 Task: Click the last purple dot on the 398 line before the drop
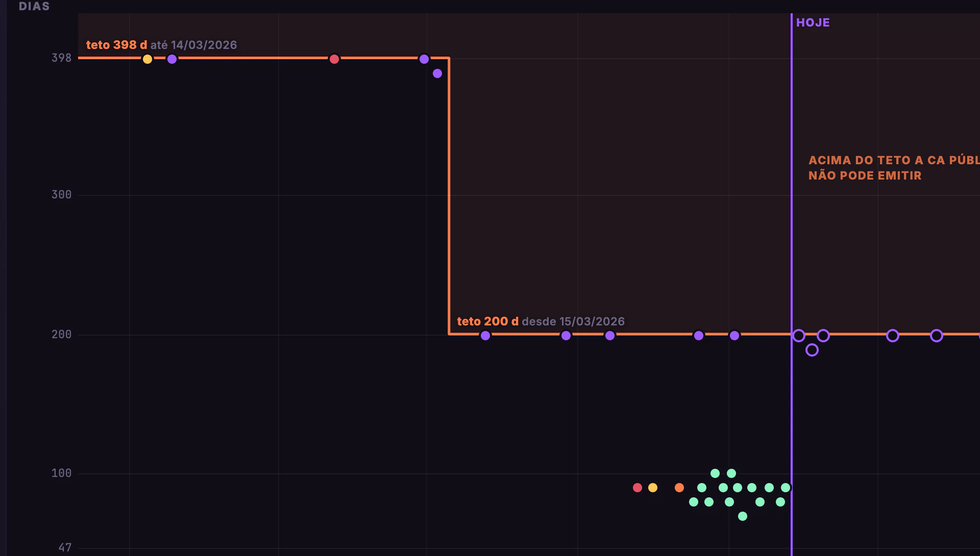(424, 59)
